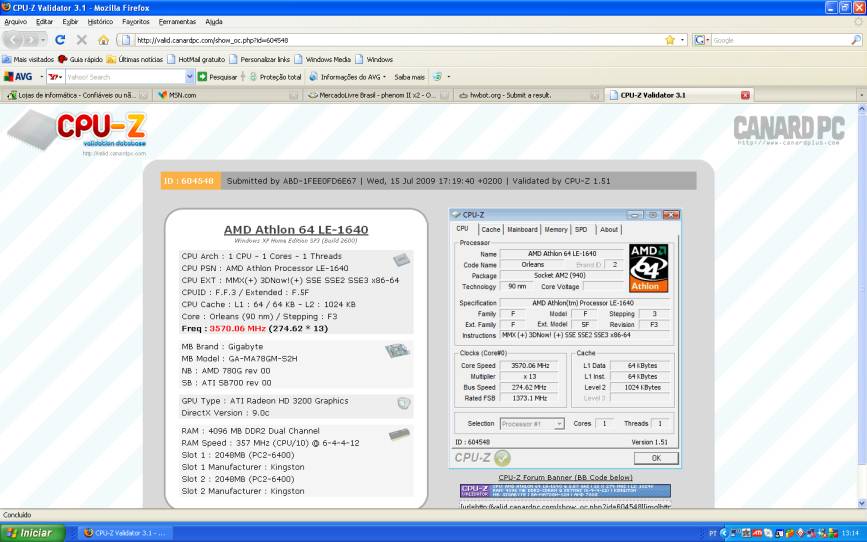This screenshot has height=542, width=867.
Task: Click the BB code text field
Action: click(565, 505)
